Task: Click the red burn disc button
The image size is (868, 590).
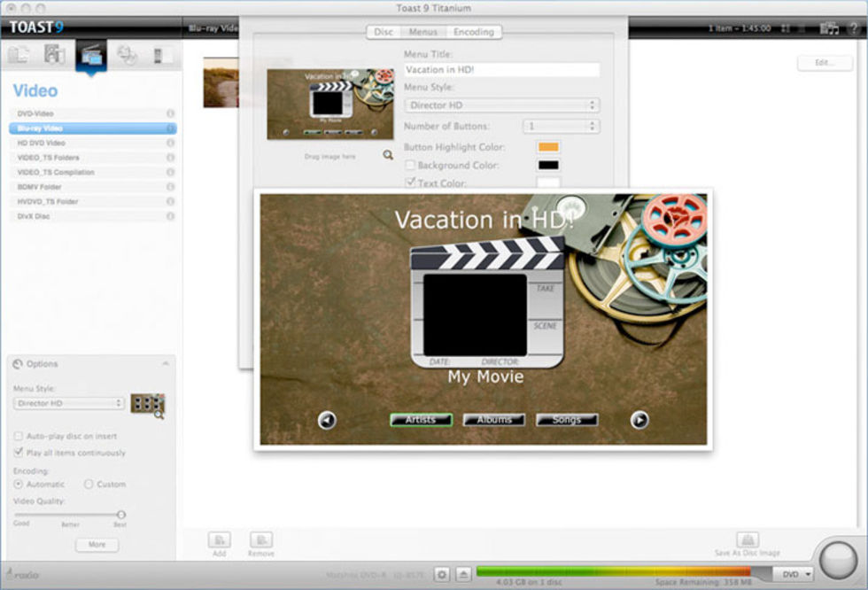Action: [x=838, y=560]
